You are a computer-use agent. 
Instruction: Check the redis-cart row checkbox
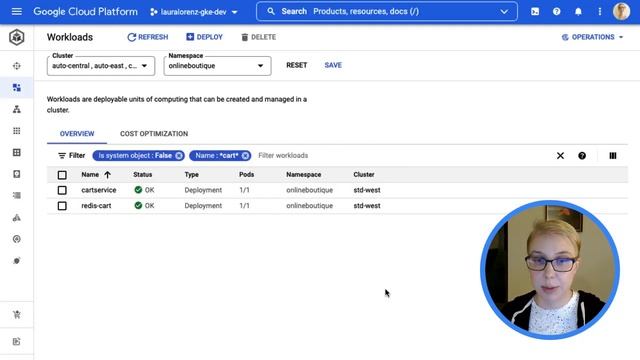[x=62, y=206]
